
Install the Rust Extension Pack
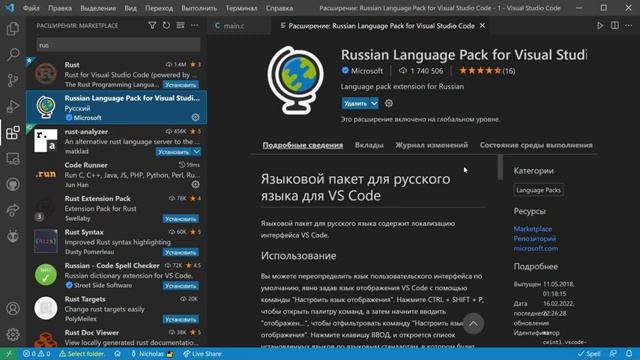(180, 219)
